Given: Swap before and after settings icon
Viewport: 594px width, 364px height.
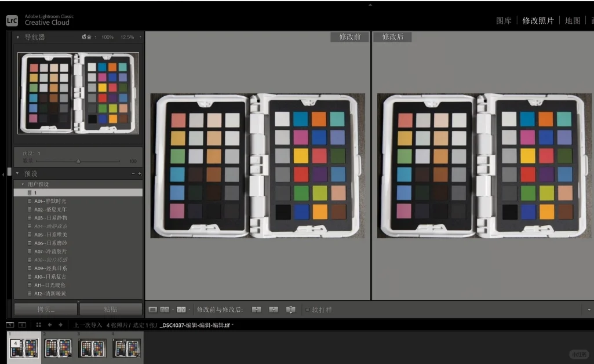Looking at the screenshot, I should click(x=290, y=310).
